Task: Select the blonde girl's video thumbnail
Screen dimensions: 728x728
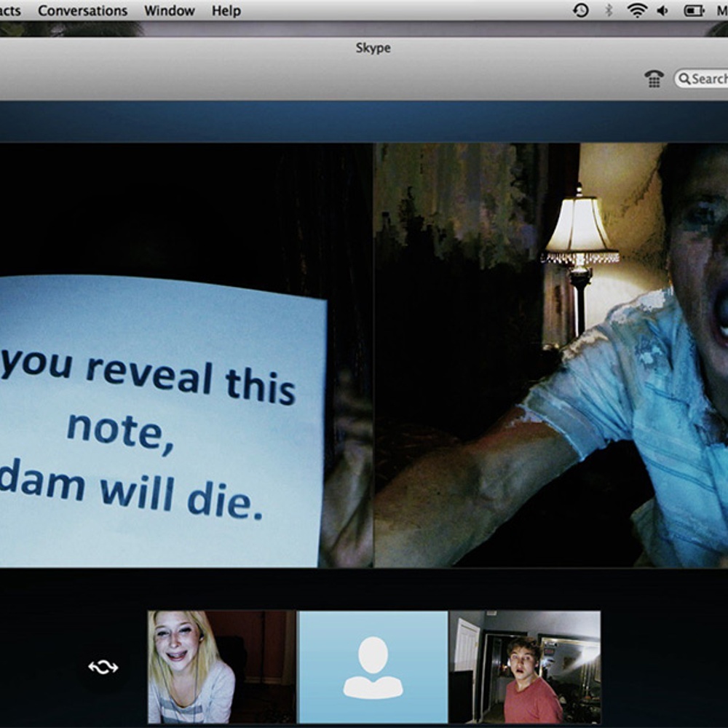Action: tap(221, 667)
